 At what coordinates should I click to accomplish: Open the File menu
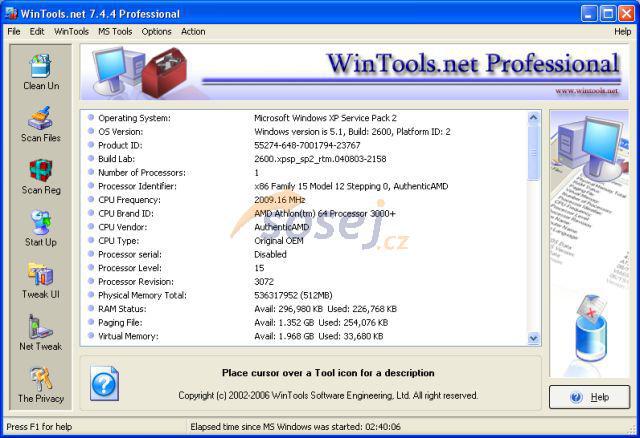tap(14, 31)
